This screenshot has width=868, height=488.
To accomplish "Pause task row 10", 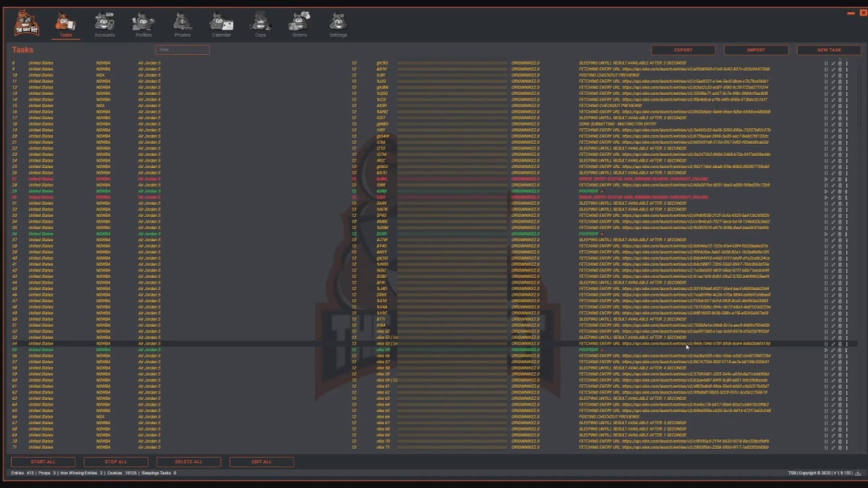I will (x=826, y=75).
